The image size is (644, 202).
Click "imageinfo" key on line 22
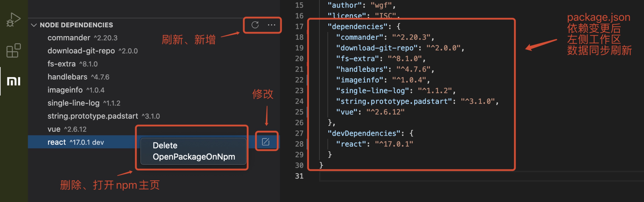coord(360,80)
